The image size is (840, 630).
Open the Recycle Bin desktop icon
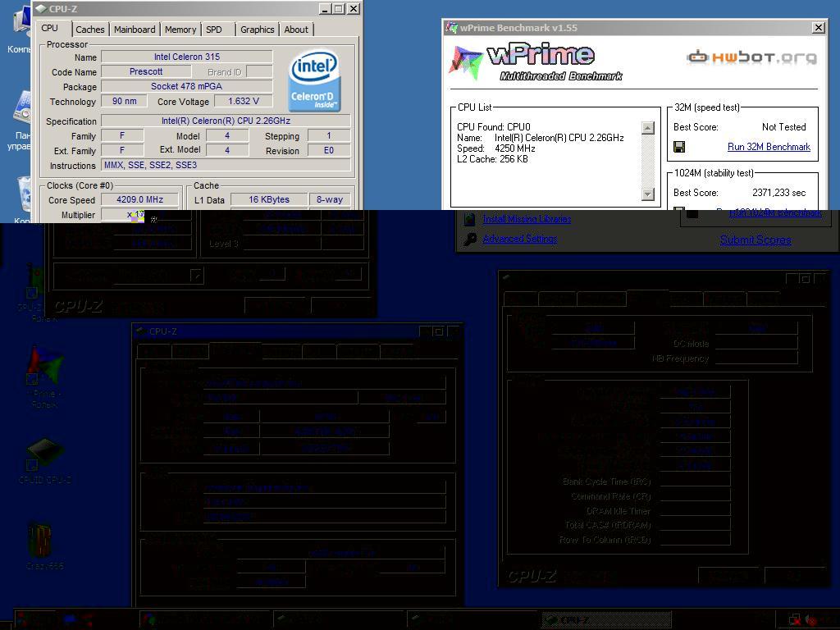click(x=24, y=199)
